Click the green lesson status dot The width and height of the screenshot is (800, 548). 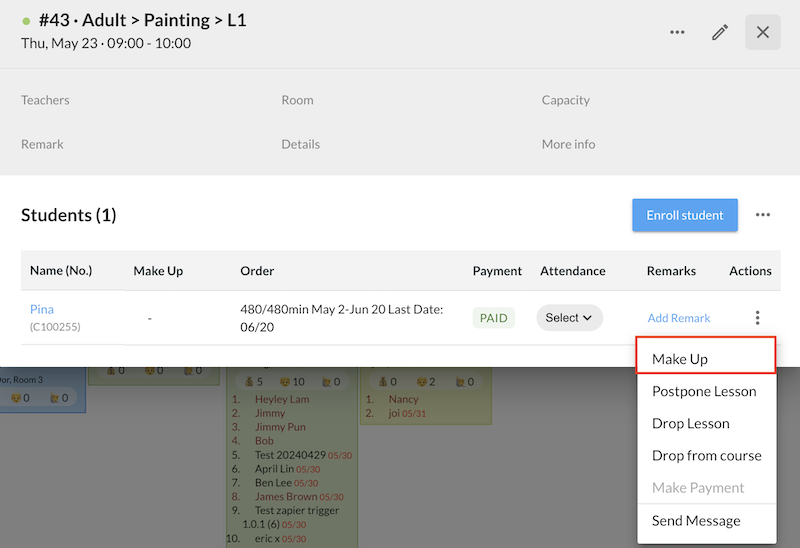click(x=26, y=20)
